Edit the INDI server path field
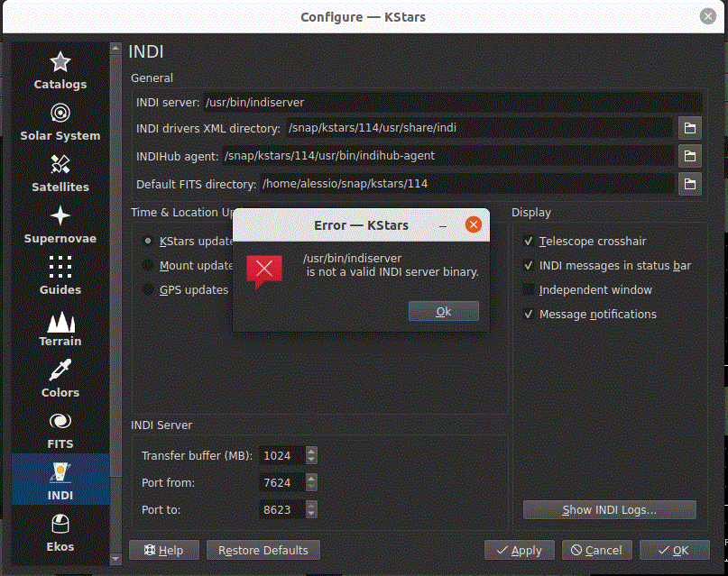 [453, 103]
